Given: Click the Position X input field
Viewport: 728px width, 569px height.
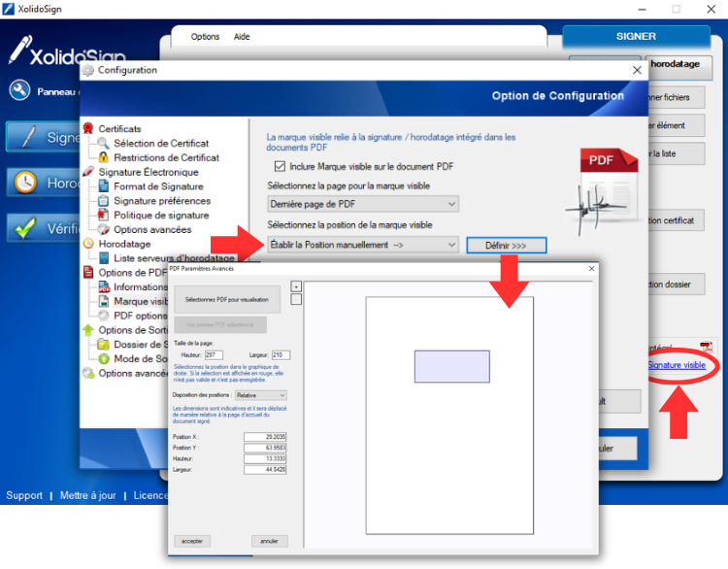Looking at the screenshot, I should [x=265, y=437].
